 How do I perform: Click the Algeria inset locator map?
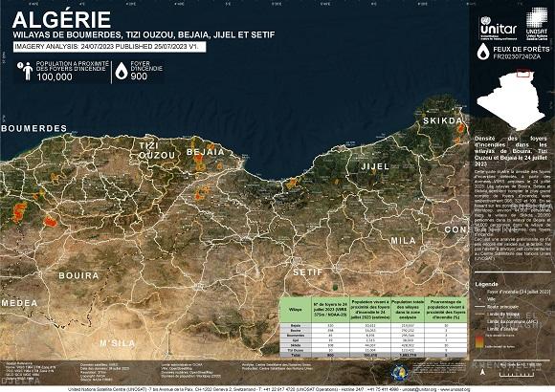pyautogui.click(x=511, y=99)
